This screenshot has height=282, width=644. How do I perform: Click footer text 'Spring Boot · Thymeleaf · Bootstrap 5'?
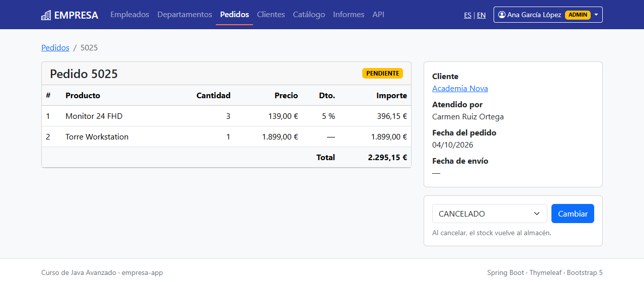pyautogui.click(x=545, y=273)
